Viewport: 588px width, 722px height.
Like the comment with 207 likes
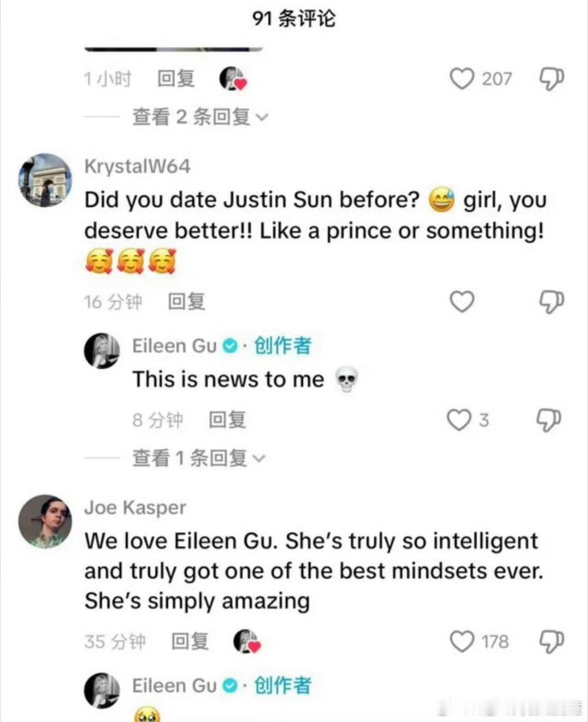click(x=462, y=79)
